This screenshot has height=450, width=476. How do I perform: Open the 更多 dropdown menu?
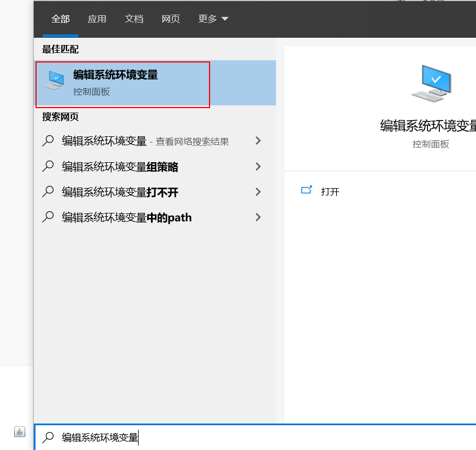213,19
